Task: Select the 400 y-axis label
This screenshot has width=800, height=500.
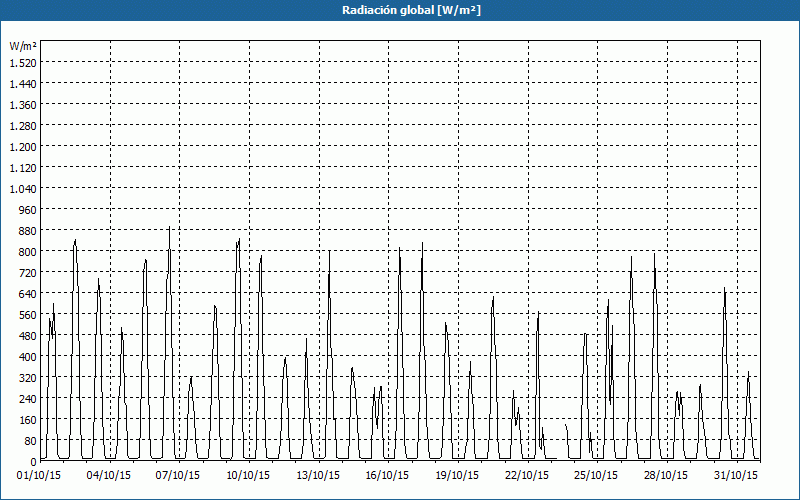Action: [x=28, y=357]
